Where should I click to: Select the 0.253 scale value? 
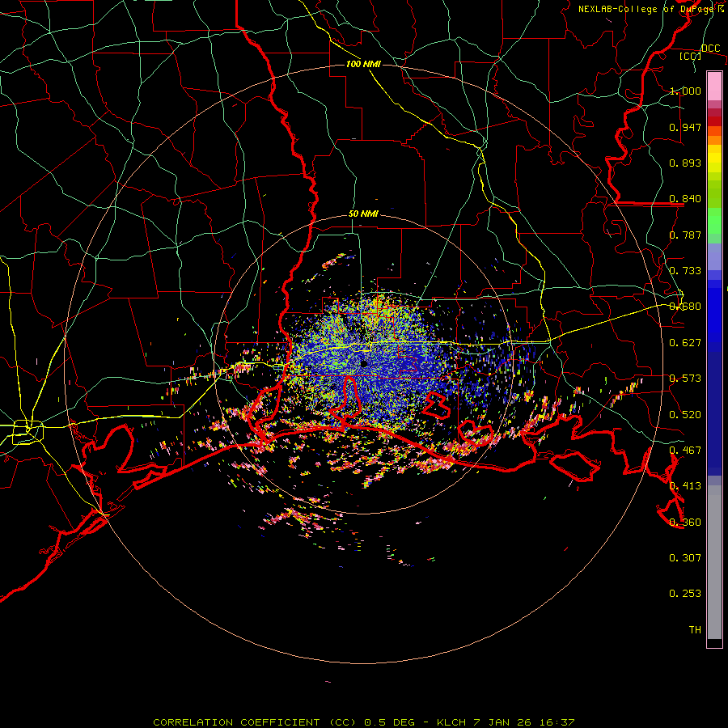(x=685, y=594)
